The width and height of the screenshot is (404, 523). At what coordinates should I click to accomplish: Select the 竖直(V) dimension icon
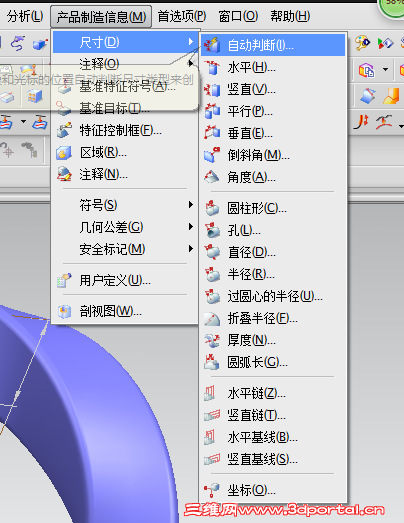point(212,89)
